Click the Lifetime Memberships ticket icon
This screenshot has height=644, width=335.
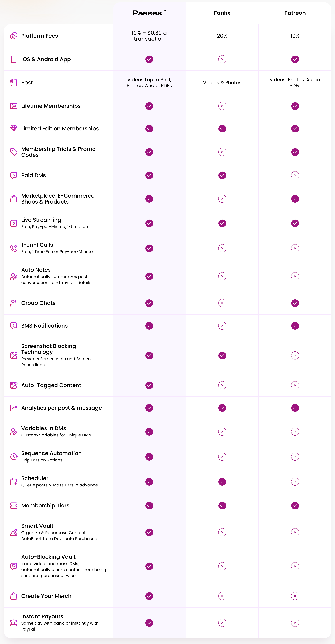point(14,106)
